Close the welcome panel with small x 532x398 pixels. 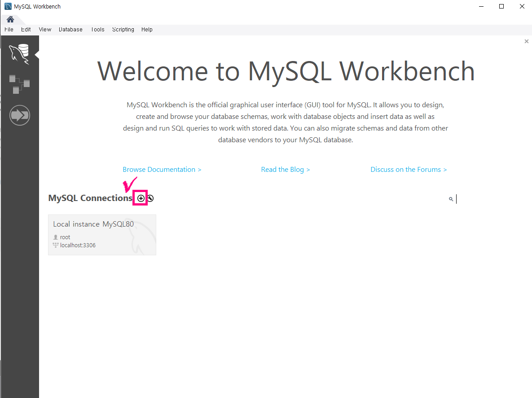(x=527, y=41)
